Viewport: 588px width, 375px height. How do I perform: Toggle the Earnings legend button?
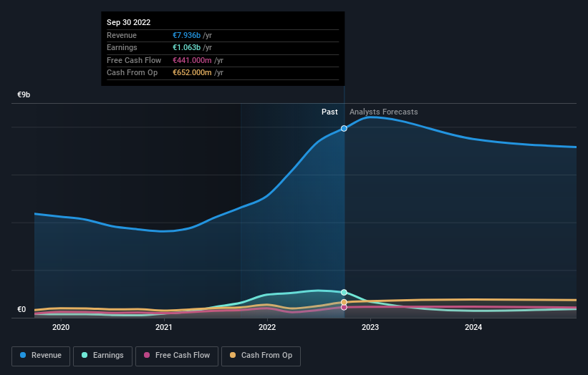102,356
